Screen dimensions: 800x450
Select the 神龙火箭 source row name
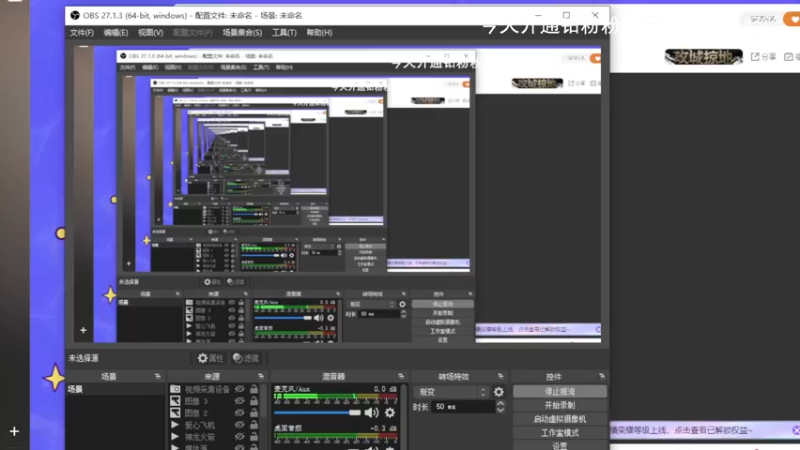[199, 437]
